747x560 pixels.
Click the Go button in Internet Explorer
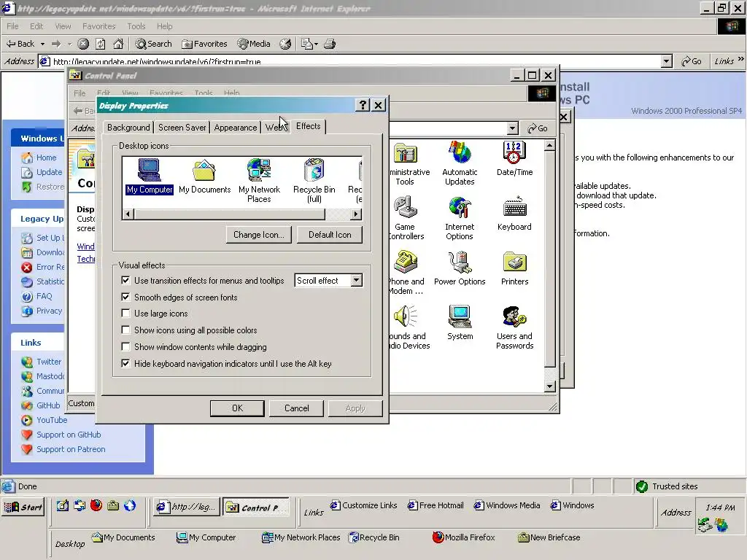point(692,61)
